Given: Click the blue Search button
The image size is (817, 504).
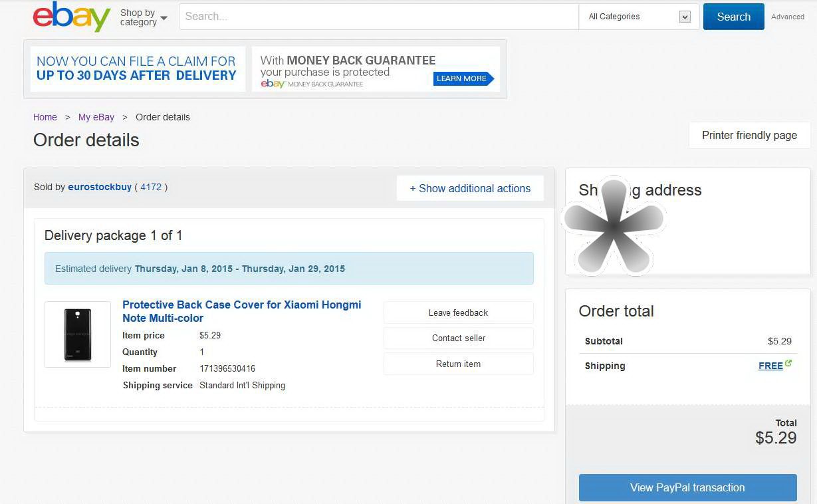Looking at the screenshot, I should 733,17.
